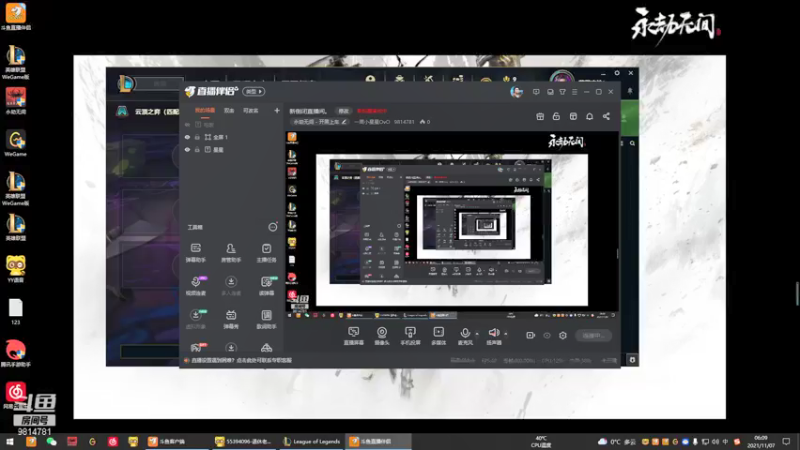Open the video mic-link (视频连麦) tool
This screenshot has width=800, height=450.
coord(195,286)
